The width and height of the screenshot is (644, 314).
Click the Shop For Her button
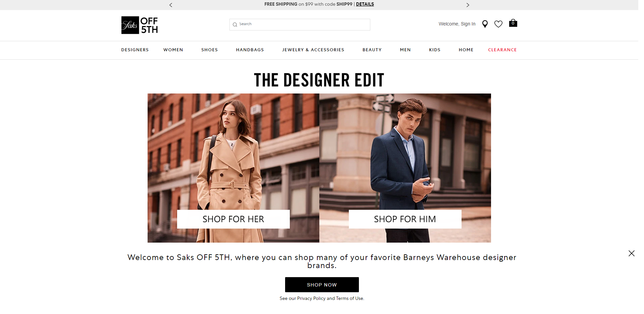[233, 219]
